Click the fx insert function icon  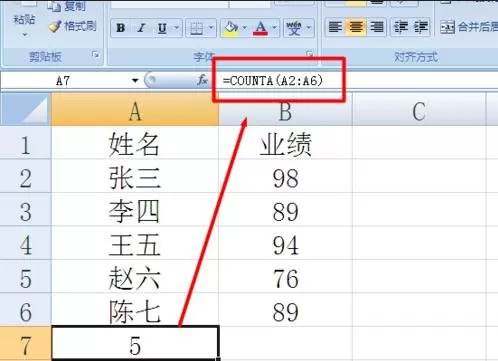[202, 80]
